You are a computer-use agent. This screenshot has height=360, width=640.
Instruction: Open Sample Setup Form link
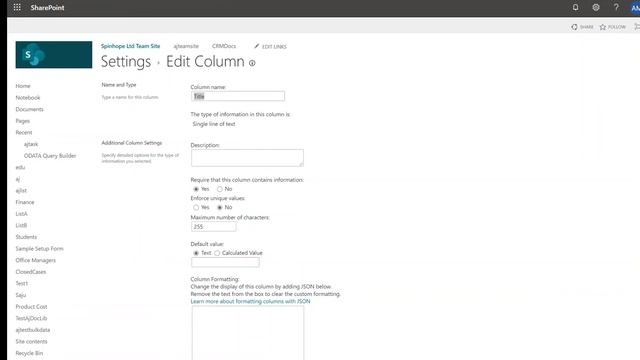(x=40, y=249)
